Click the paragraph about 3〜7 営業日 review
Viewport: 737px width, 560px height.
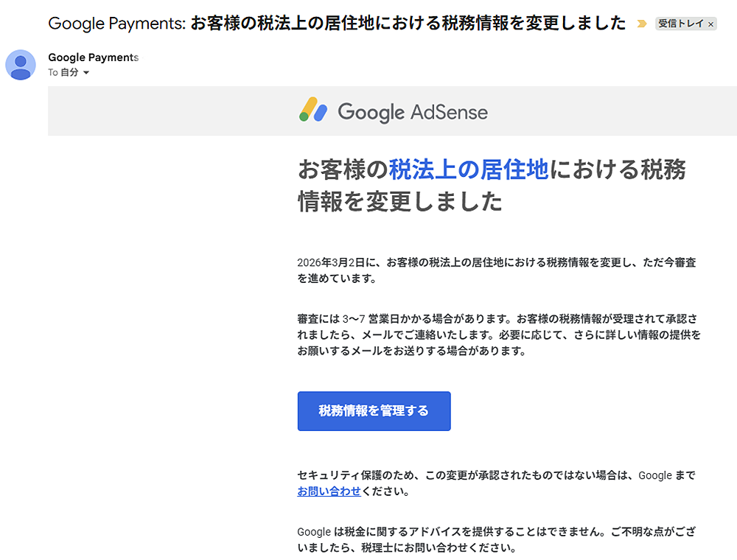[x=498, y=335]
